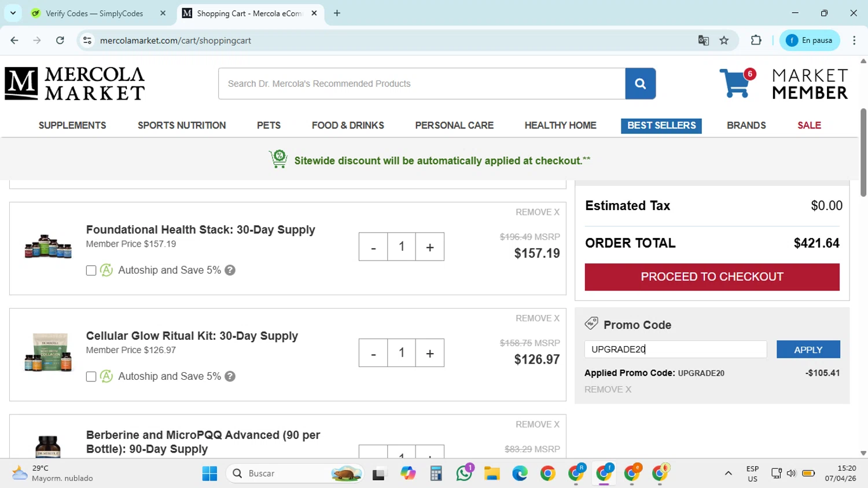Click the Market Member link
This screenshot has width=868, height=488.
click(x=810, y=84)
